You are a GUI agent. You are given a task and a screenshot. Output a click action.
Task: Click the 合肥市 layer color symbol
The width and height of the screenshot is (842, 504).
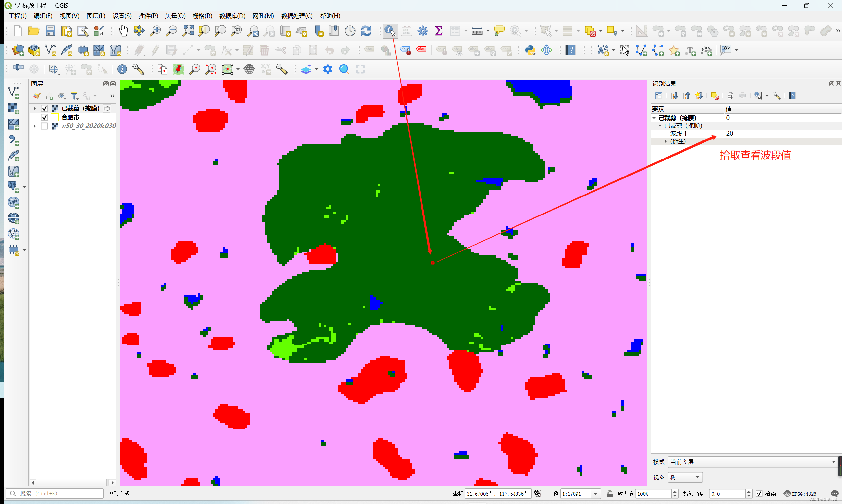54,117
